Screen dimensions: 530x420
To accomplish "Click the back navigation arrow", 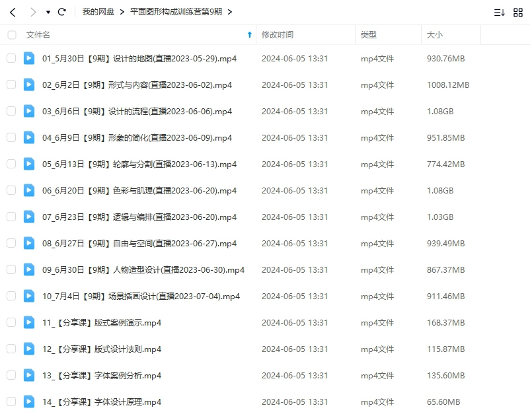I will [13, 11].
